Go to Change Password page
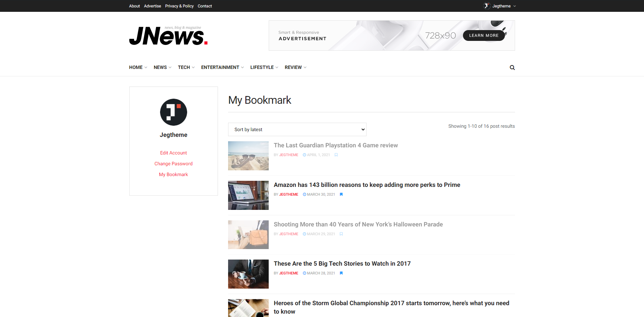Image resolution: width=644 pixels, height=317 pixels. coord(173,164)
